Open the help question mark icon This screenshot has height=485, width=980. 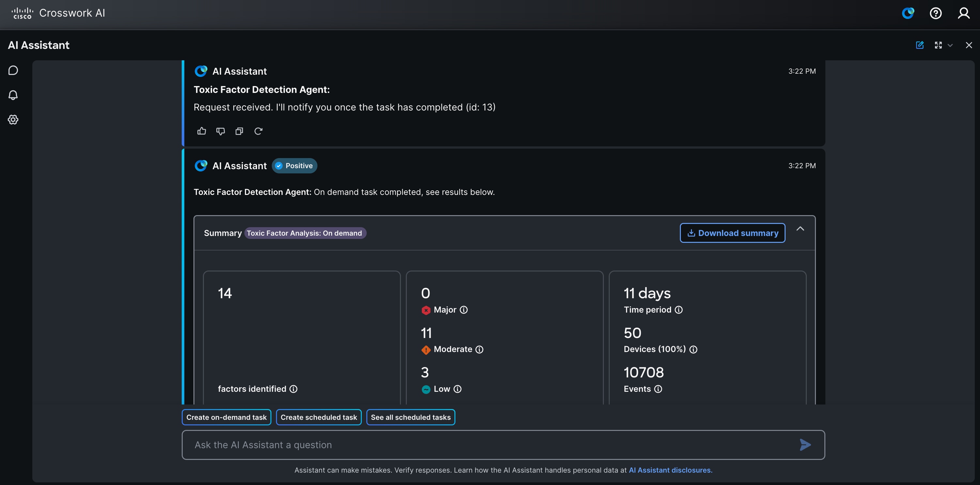(x=936, y=13)
